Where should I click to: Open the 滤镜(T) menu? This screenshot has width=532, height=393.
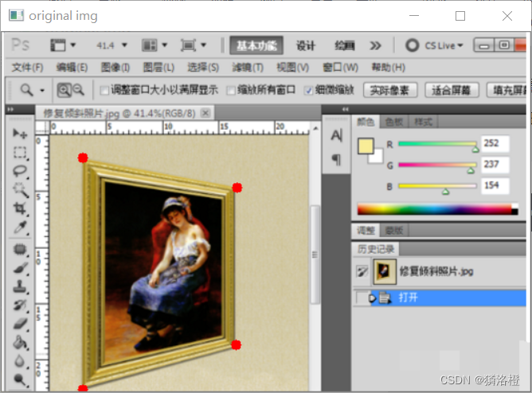point(248,68)
